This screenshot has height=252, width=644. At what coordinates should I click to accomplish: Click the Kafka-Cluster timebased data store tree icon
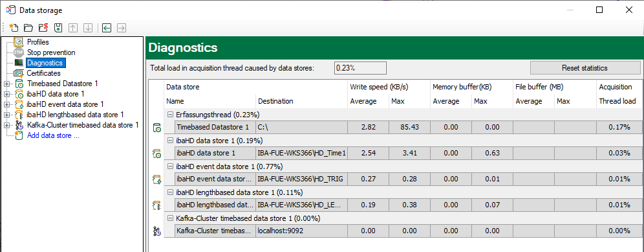pos(19,125)
